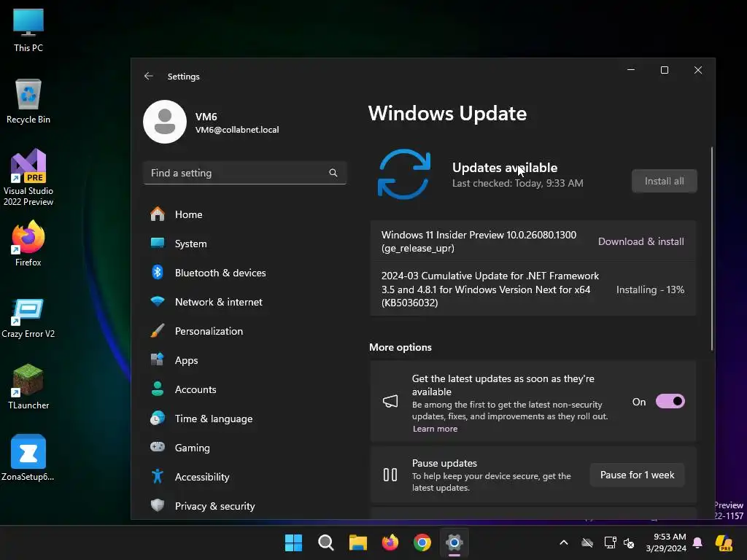Select the This PC desktop icon
Image resolution: width=747 pixels, height=560 pixels.
click(x=28, y=30)
